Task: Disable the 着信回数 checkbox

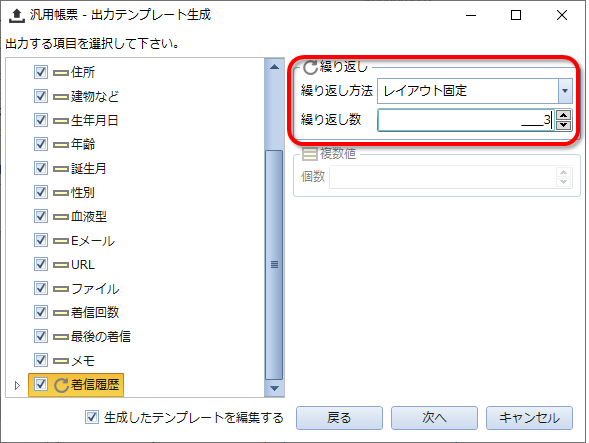Action: 41,312
